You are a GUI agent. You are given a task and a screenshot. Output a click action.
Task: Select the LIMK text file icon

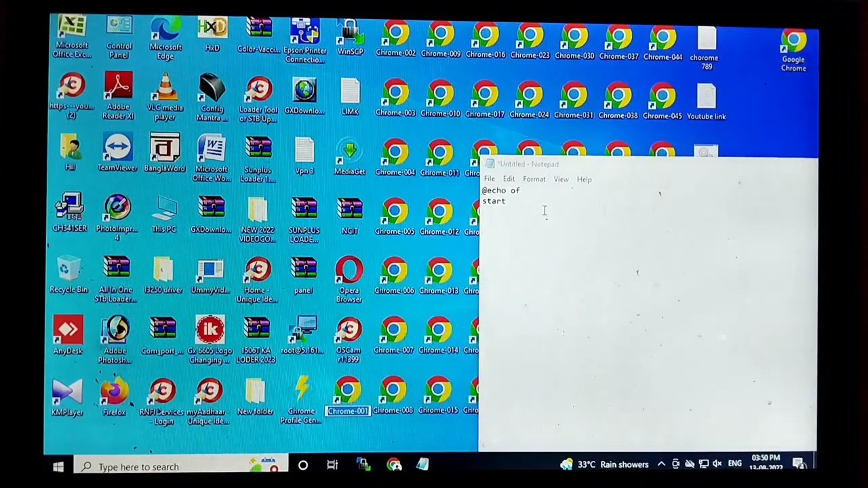pyautogui.click(x=351, y=96)
